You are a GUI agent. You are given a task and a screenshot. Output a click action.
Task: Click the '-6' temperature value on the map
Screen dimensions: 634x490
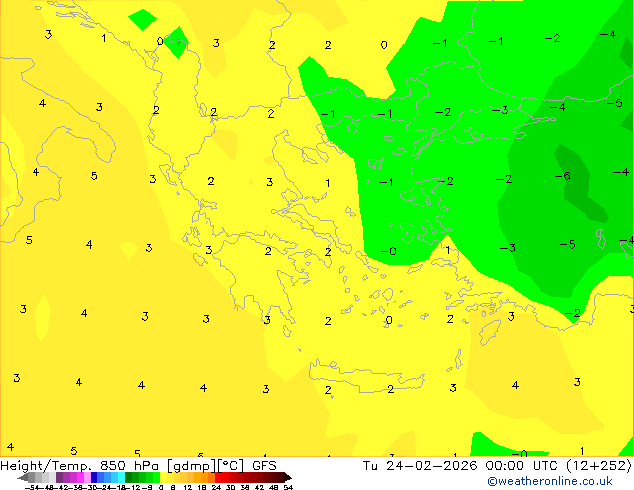(562, 176)
